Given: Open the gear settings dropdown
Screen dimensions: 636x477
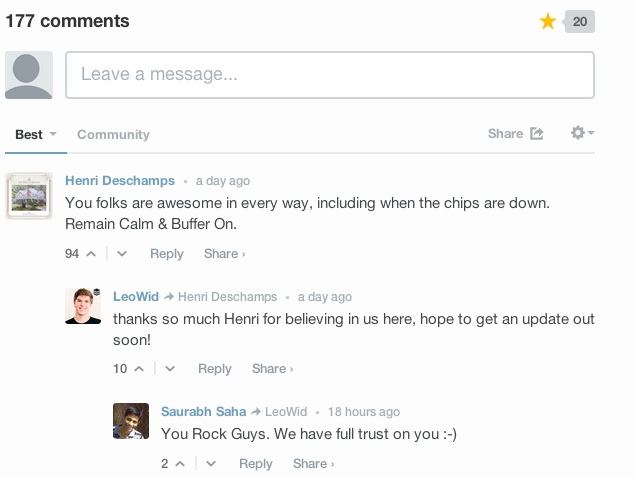Looking at the screenshot, I should [x=582, y=133].
